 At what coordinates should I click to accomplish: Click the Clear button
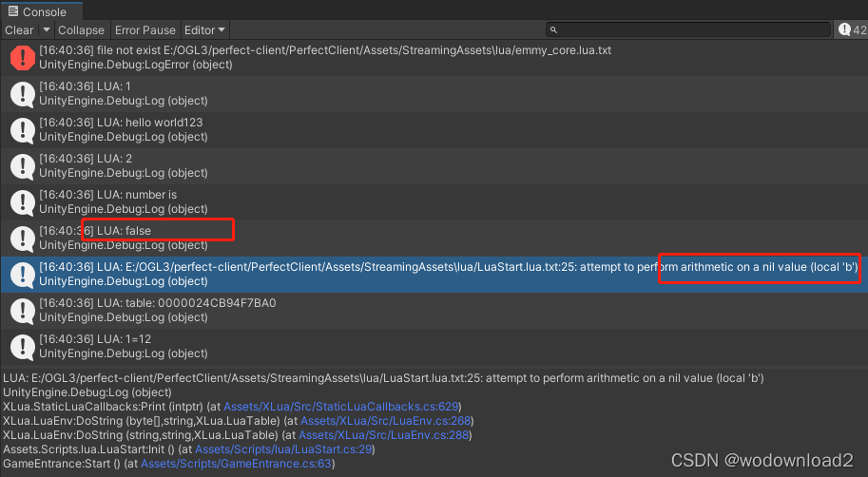(x=19, y=30)
